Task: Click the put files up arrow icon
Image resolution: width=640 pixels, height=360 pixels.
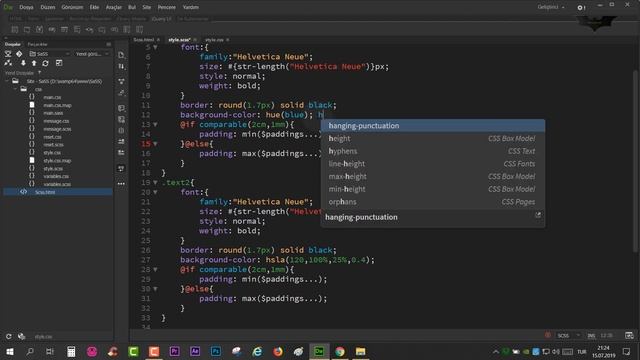Action: tap(34, 63)
